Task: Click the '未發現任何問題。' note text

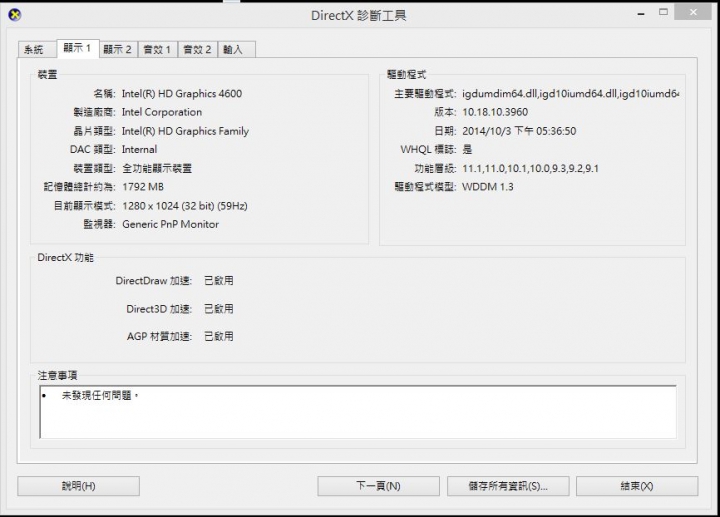Action: 100,395
